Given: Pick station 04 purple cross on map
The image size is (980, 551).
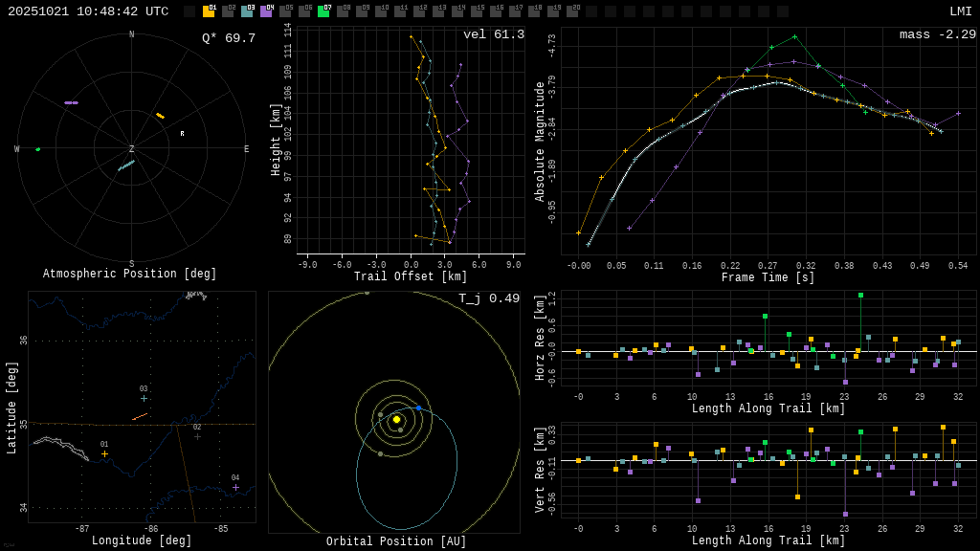Looking at the screenshot, I should pos(236,487).
